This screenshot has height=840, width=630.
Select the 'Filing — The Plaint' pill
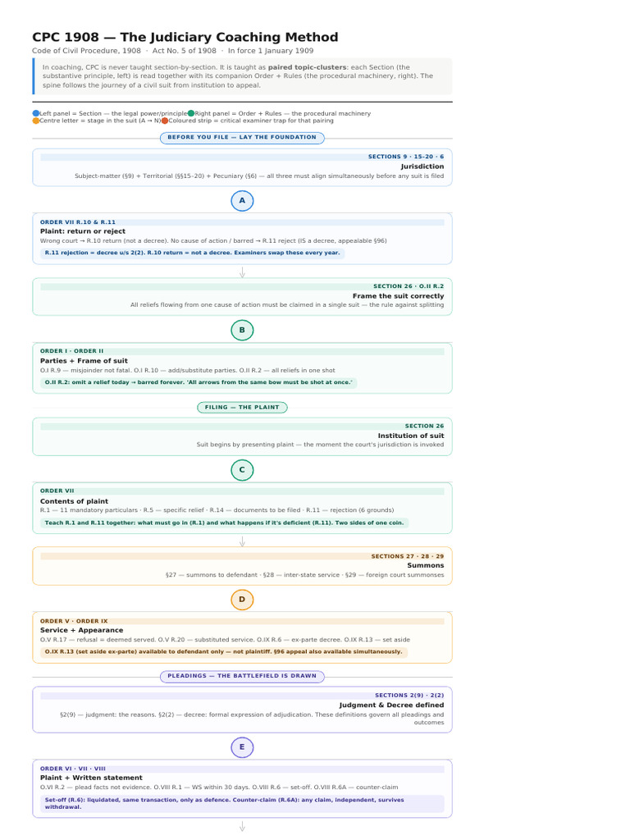click(242, 407)
